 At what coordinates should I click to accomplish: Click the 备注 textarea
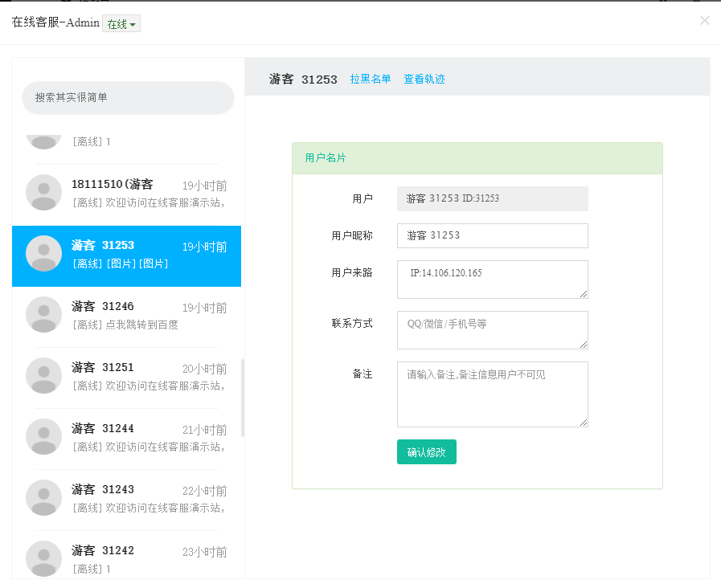tap(492, 394)
